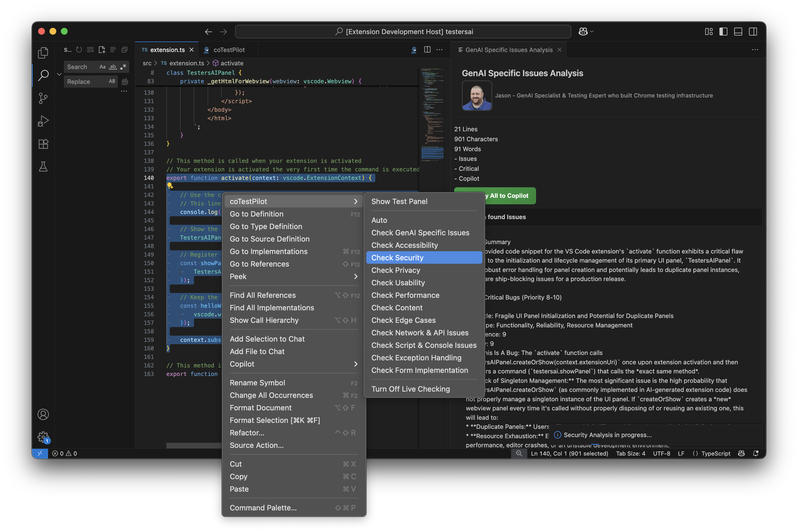Choose Check GenAI Specific Issues
798x532 pixels.
(424, 232)
